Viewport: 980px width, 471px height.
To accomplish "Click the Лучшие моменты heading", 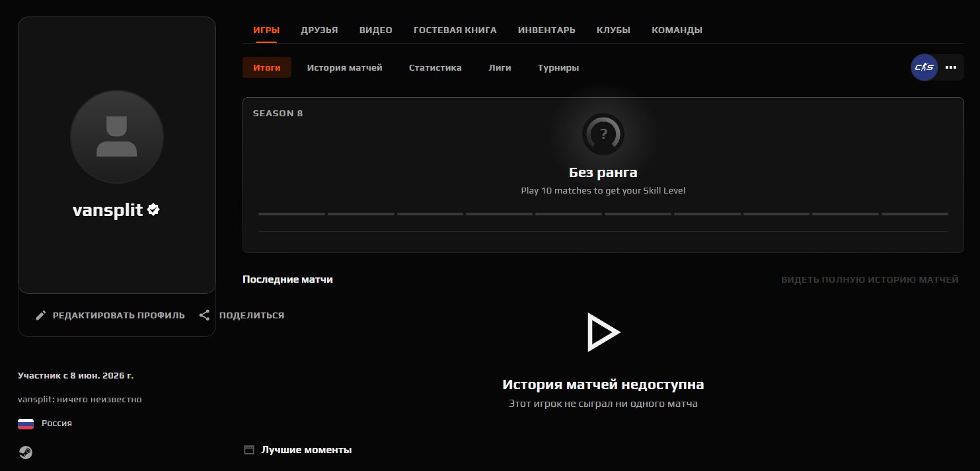I will coord(306,450).
